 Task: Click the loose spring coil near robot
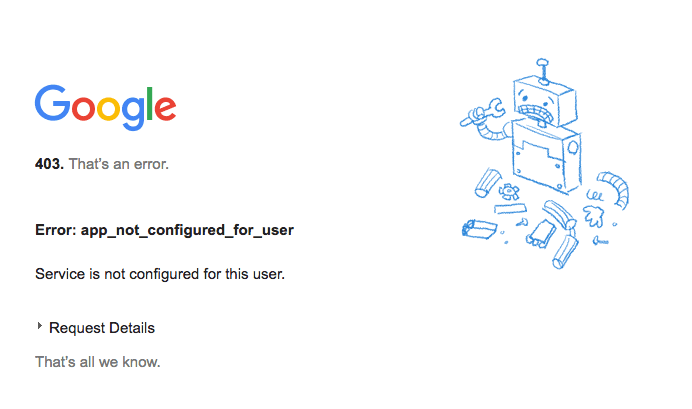coord(595,195)
